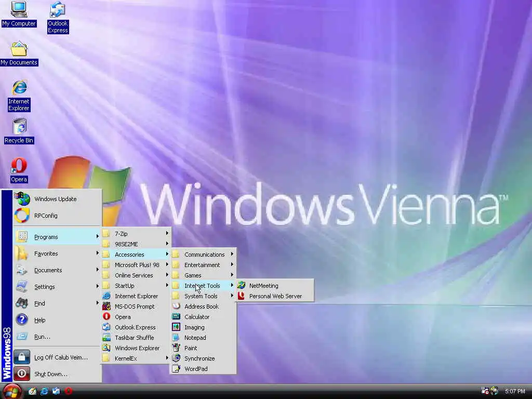Expand the Accessories folder in Programs
532x399 pixels.
(136, 255)
